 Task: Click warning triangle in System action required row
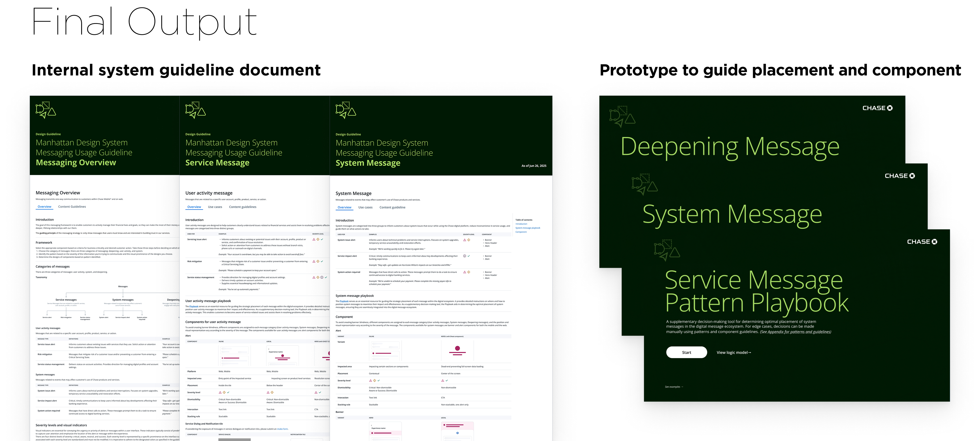point(465,272)
